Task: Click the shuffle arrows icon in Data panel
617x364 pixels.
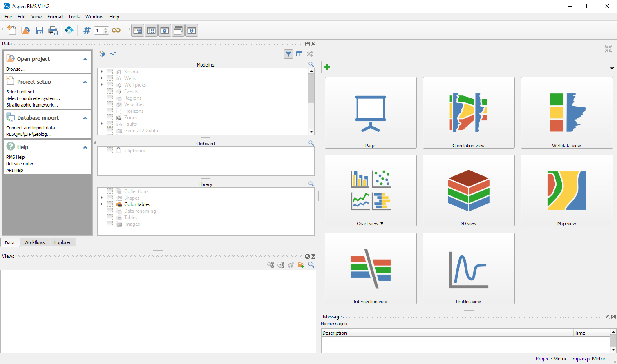Action: coord(310,54)
